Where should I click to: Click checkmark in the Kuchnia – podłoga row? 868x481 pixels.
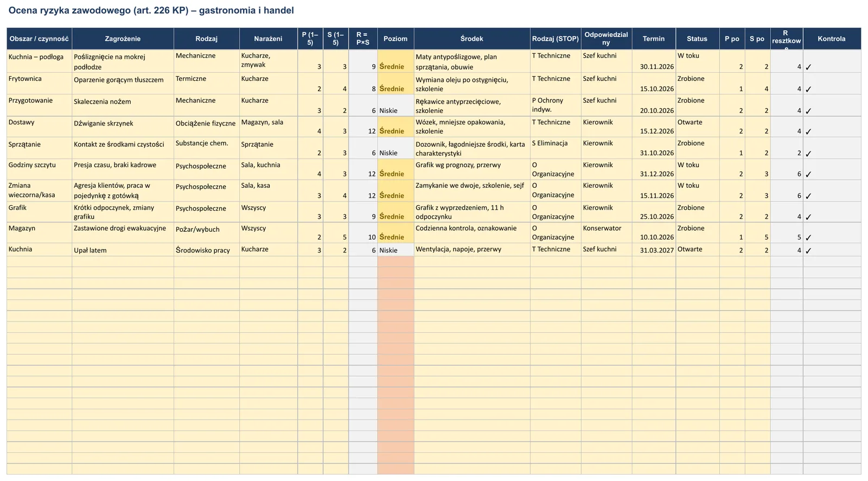(x=808, y=67)
